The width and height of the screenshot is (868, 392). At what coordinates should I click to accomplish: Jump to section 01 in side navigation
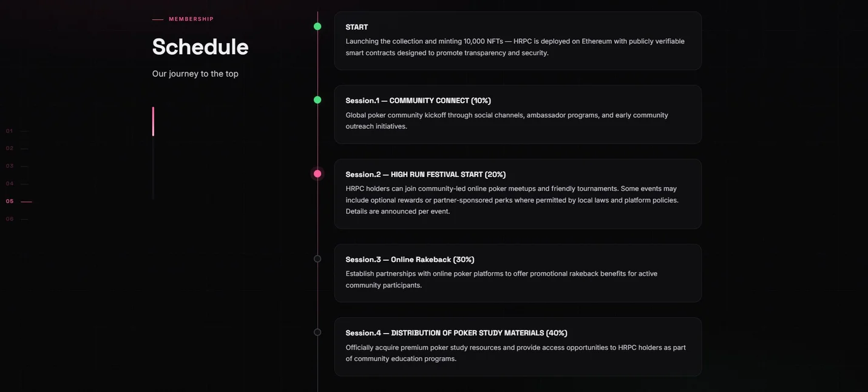coord(17,131)
